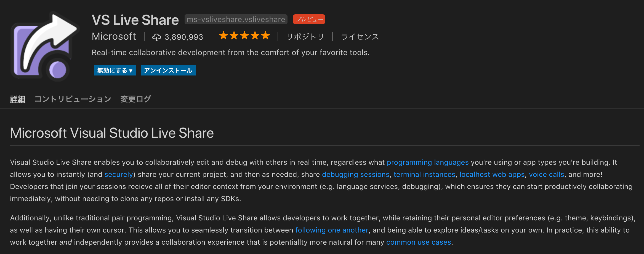This screenshot has width=644, height=254.
Task: Click the fifth rating star
Action: pyautogui.click(x=266, y=36)
